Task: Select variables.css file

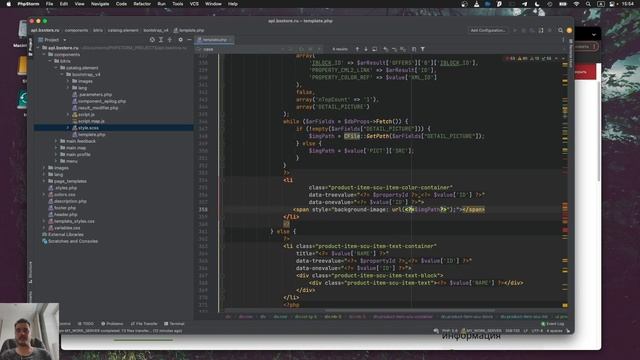Action: pos(64,228)
